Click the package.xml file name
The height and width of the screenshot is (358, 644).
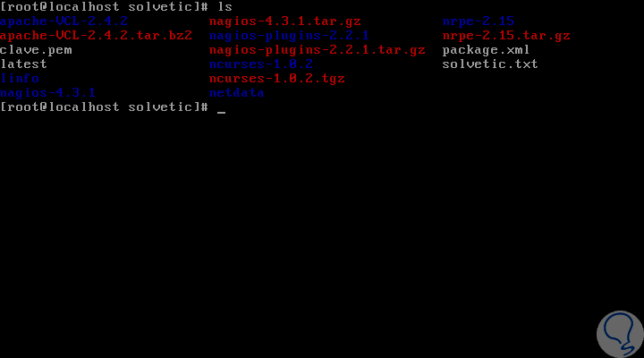point(486,50)
